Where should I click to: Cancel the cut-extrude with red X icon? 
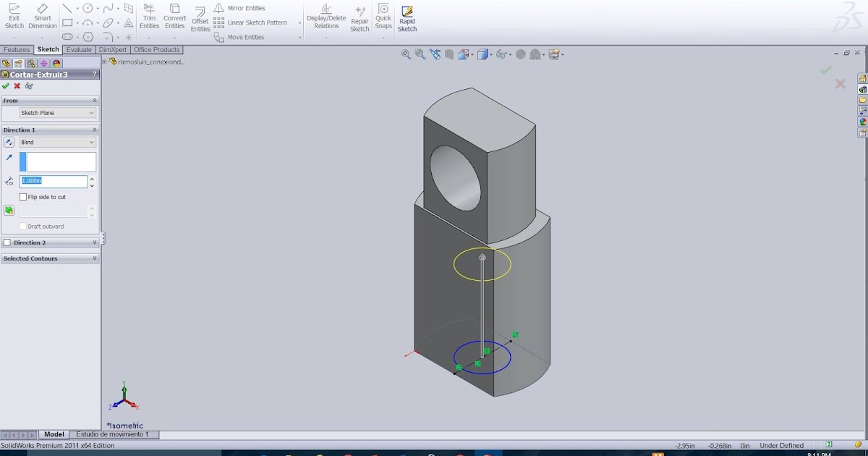pos(16,85)
